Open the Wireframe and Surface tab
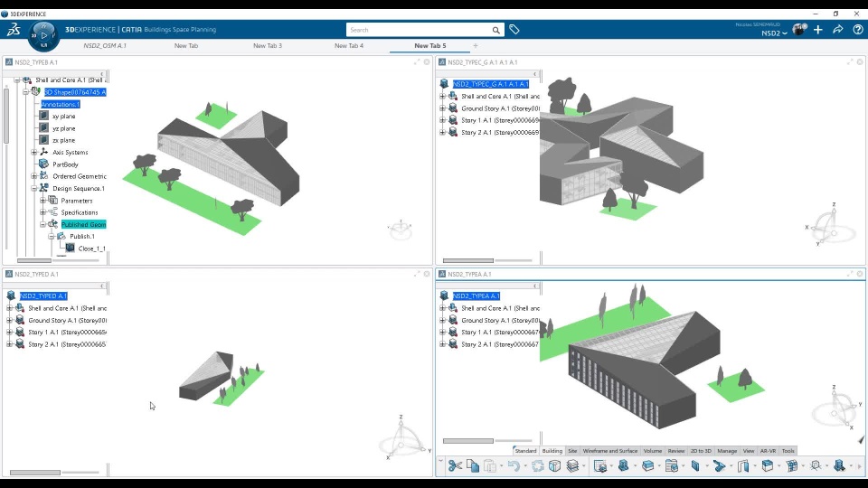The image size is (868, 488). tap(610, 451)
